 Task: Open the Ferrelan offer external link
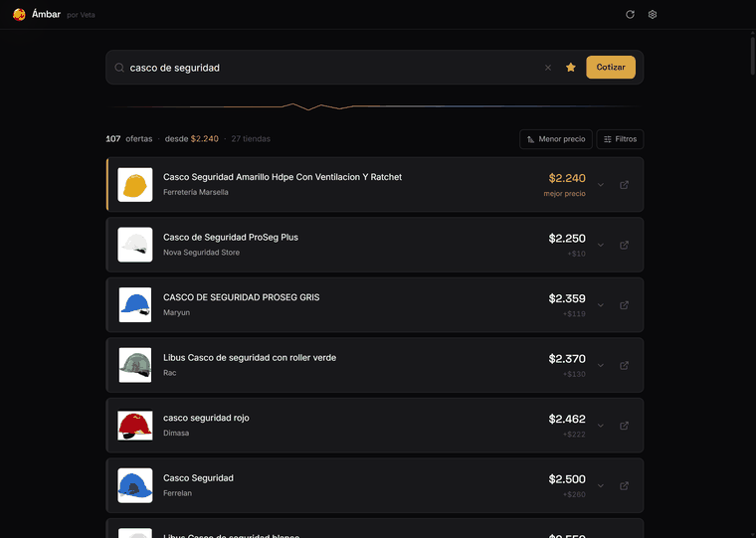[x=624, y=486]
